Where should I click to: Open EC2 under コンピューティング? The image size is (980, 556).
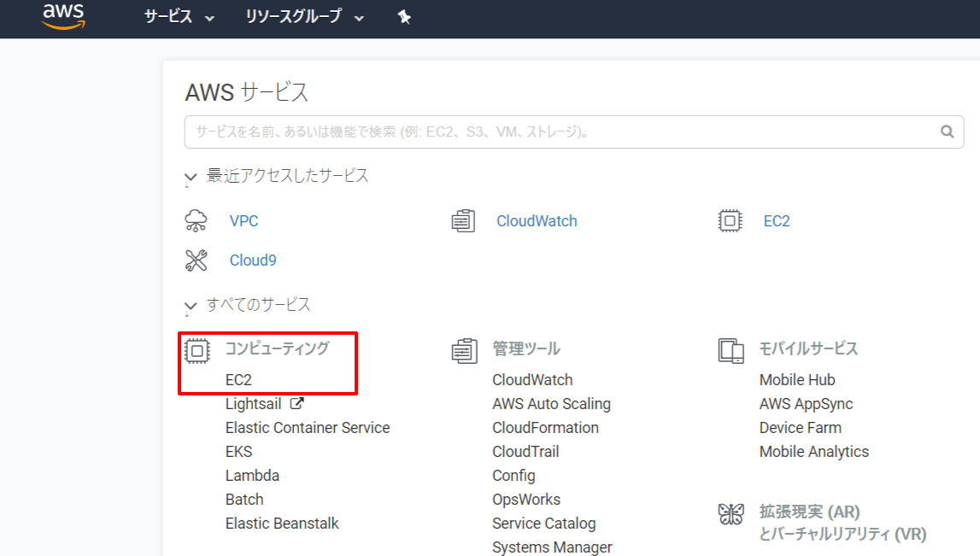[238, 380]
